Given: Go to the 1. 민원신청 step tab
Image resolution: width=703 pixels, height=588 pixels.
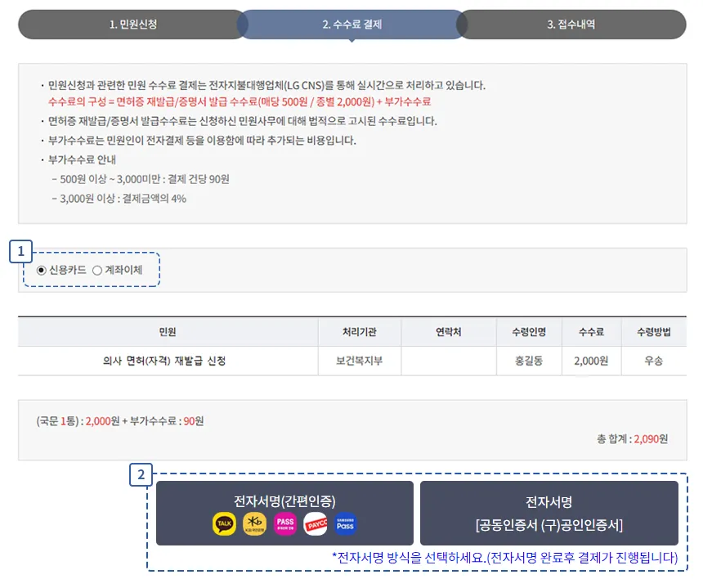Looking at the screenshot, I should click(132, 25).
